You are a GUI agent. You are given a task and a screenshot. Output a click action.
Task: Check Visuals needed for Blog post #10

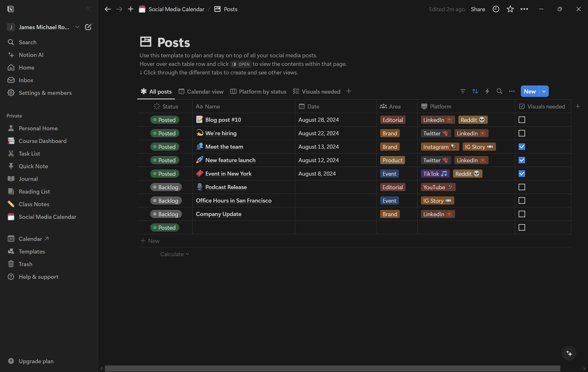coord(522,120)
